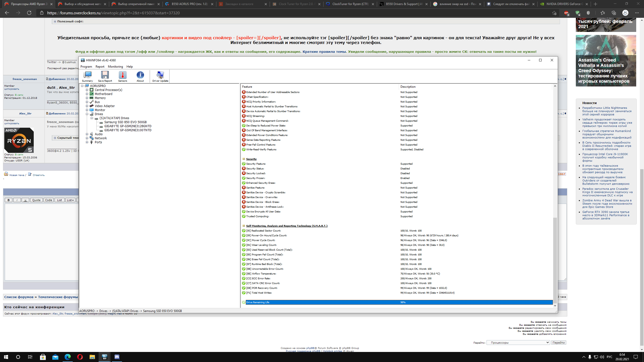Open the Monitoring menu
The width and height of the screenshot is (644, 362).
(x=115, y=67)
